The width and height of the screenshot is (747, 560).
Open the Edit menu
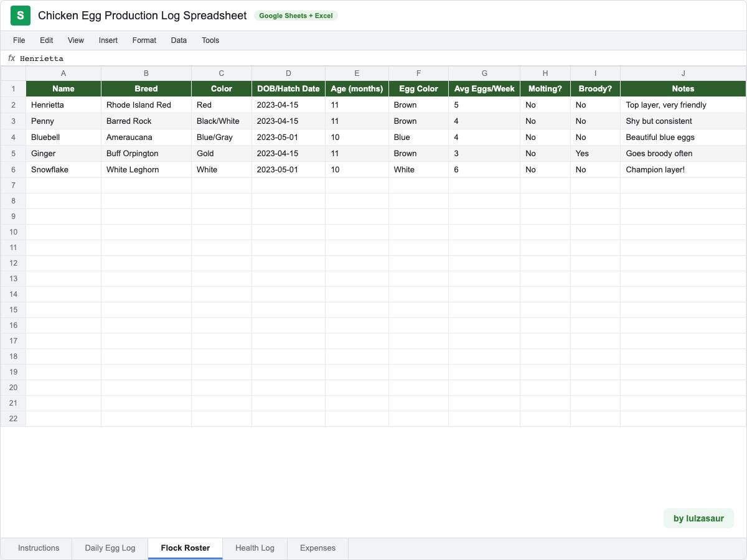47,40
